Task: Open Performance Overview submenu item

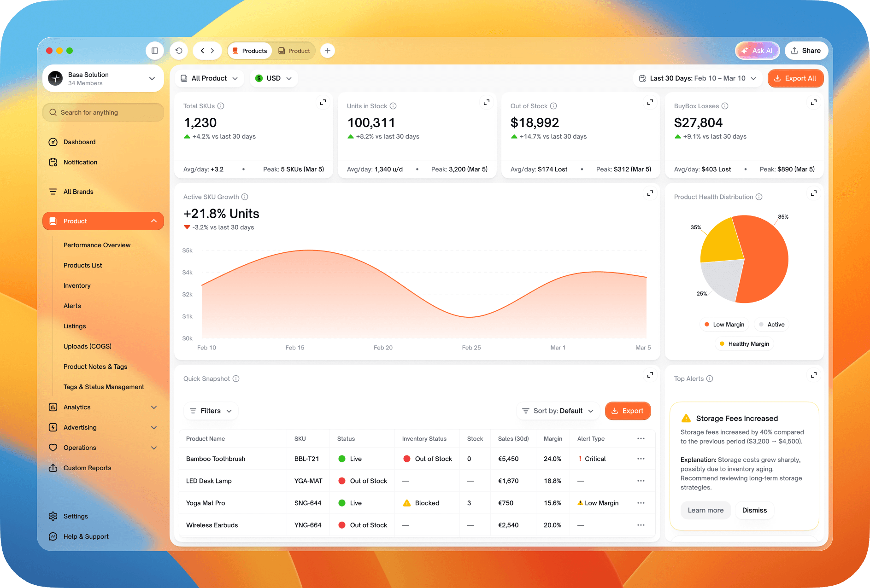Action: (97, 245)
